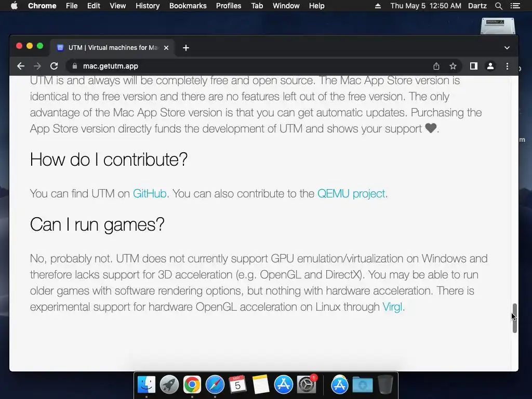This screenshot has height=399, width=532.
Task: Open the Profiles menu
Action: click(x=229, y=6)
